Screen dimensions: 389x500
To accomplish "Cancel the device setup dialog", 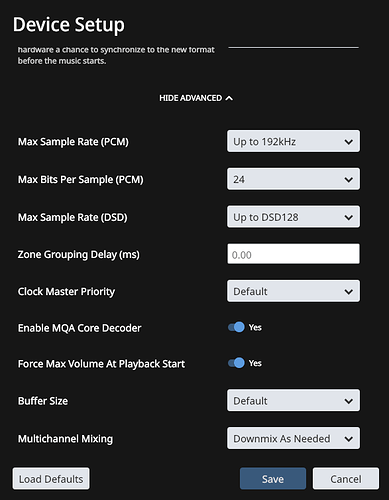I will (x=346, y=479).
